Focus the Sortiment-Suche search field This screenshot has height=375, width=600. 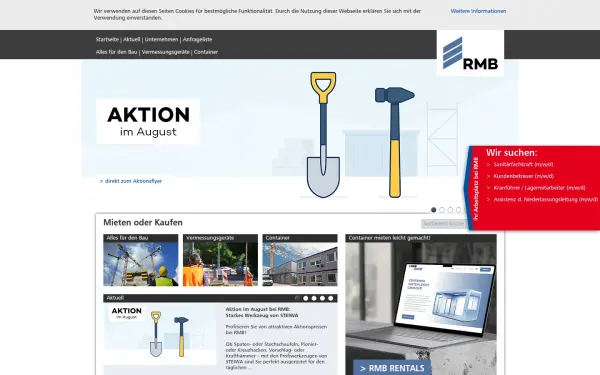point(444,223)
